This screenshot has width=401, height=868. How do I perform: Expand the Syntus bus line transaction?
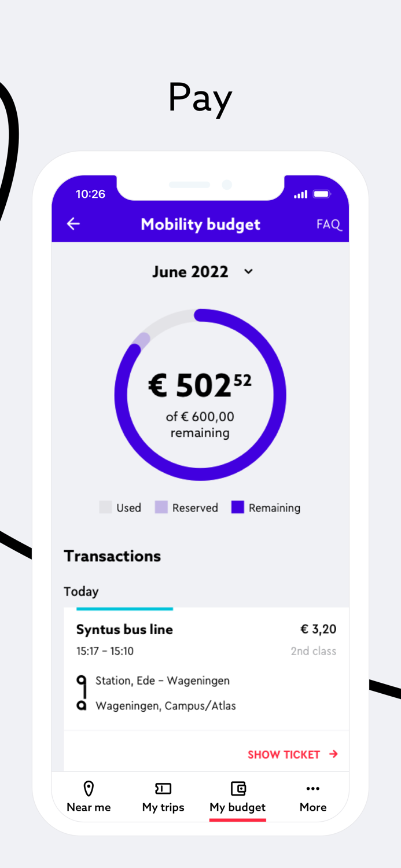click(124, 629)
